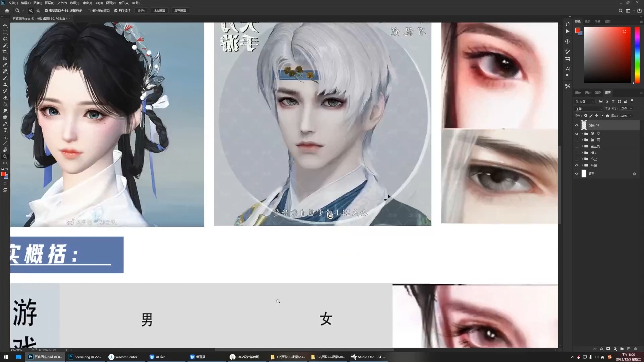Viewport: 644px width, 362px height.
Task: Select the Frame tool
Action: 5,58
